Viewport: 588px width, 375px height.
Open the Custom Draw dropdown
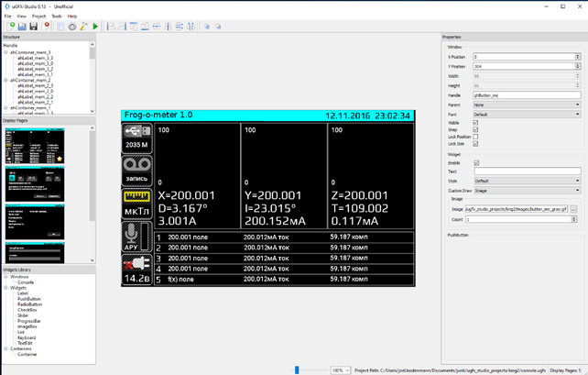(x=527, y=190)
